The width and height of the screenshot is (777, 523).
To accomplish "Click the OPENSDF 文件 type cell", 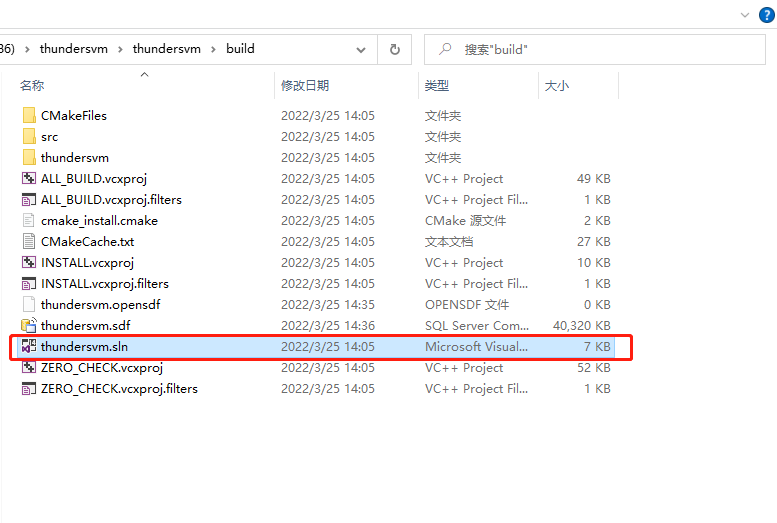I will 467,304.
